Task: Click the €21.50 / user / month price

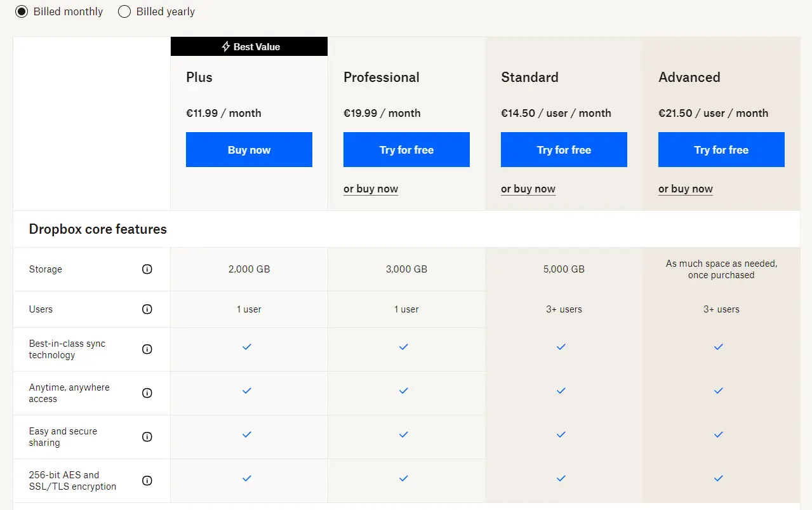Action: (714, 113)
